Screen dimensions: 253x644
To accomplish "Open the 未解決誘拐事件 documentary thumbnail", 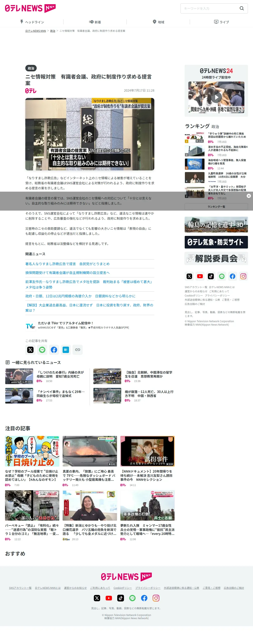I will pos(147,451).
